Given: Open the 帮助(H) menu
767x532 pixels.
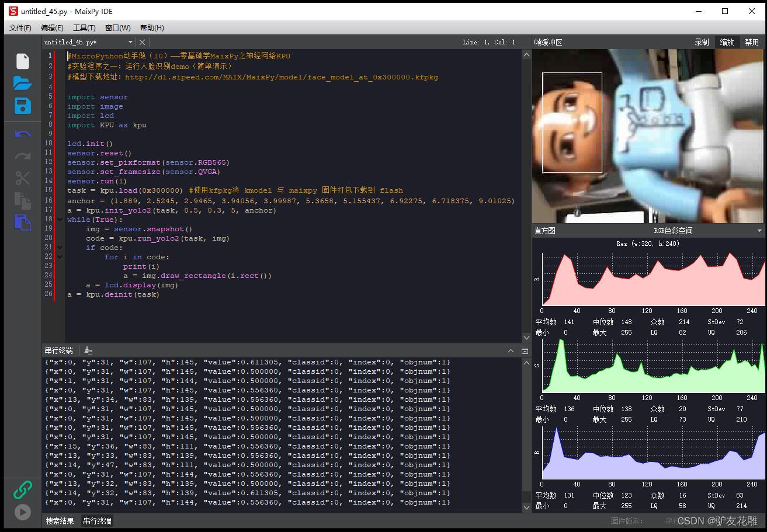Looking at the screenshot, I should click(x=152, y=28).
